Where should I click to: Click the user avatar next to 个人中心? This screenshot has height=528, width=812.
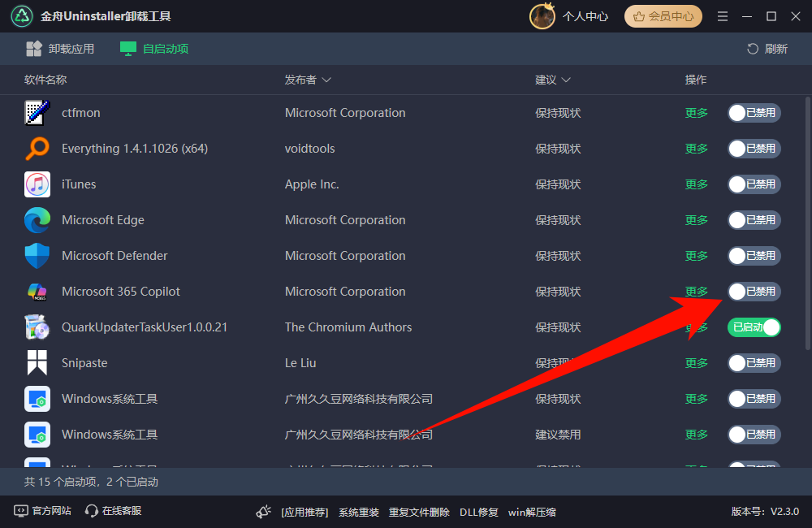coord(542,15)
